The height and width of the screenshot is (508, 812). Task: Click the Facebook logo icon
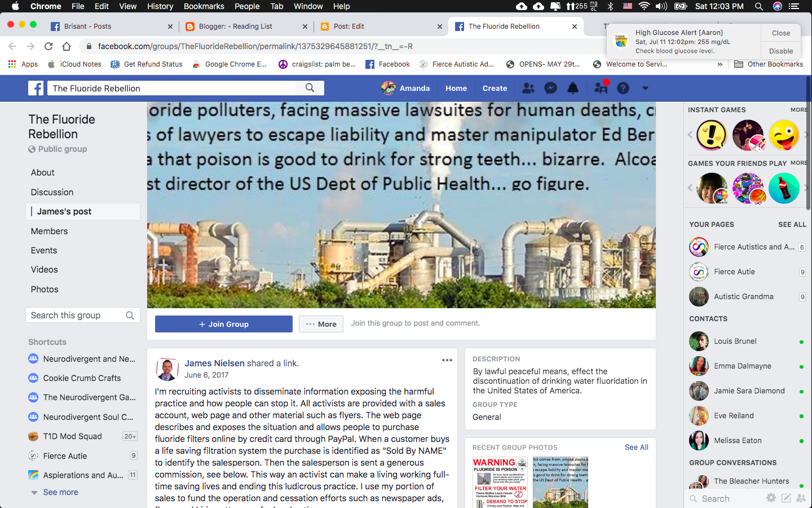(36, 88)
